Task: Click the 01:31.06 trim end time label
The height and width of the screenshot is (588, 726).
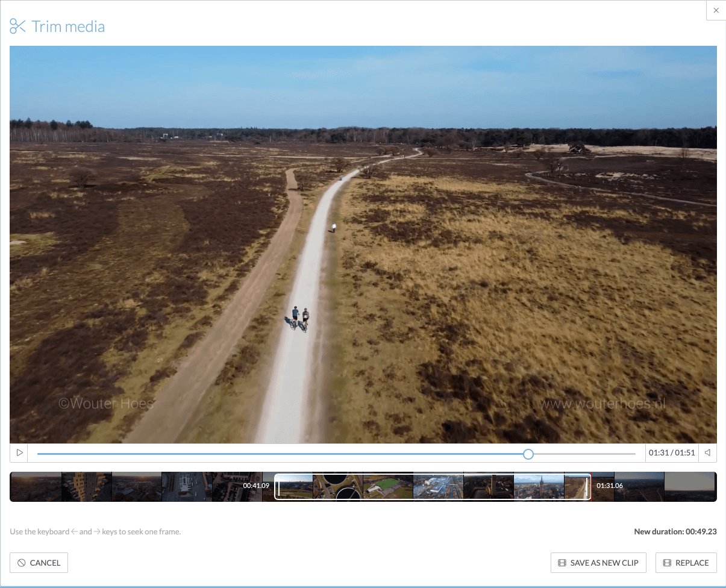Action: click(x=610, y=486)
